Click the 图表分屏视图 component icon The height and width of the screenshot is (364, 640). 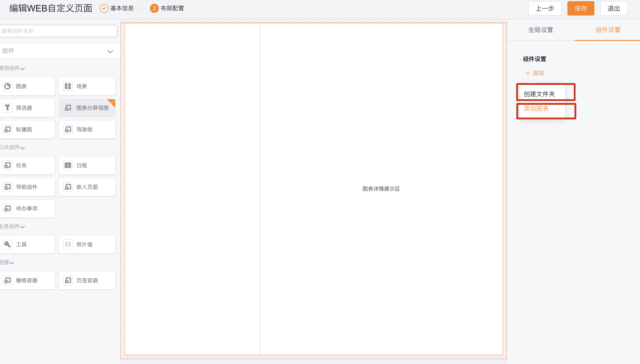68,108
